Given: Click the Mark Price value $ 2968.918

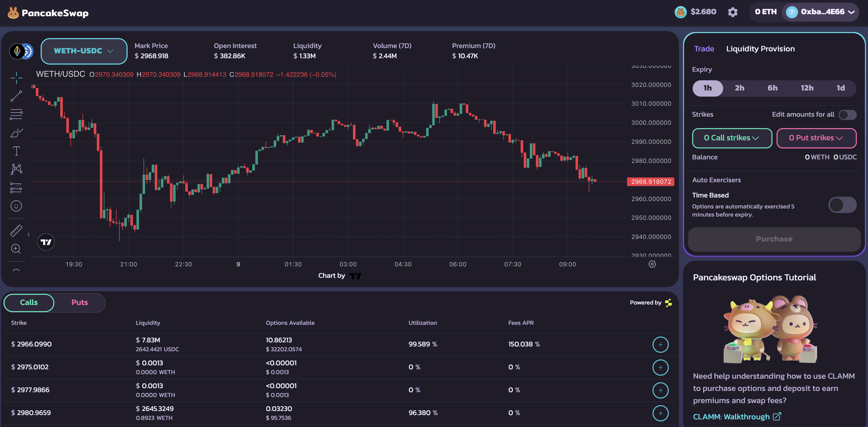Looking at the screenshot, I should point(151,56).
